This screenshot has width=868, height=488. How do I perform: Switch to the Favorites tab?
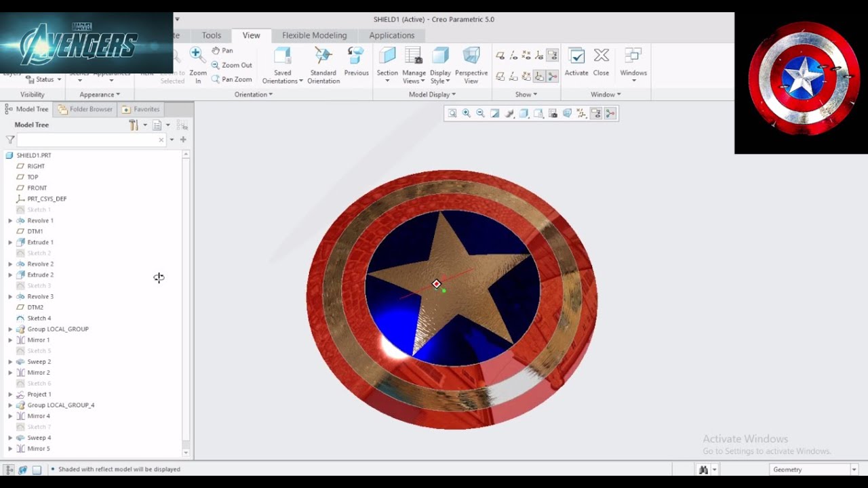141,109
